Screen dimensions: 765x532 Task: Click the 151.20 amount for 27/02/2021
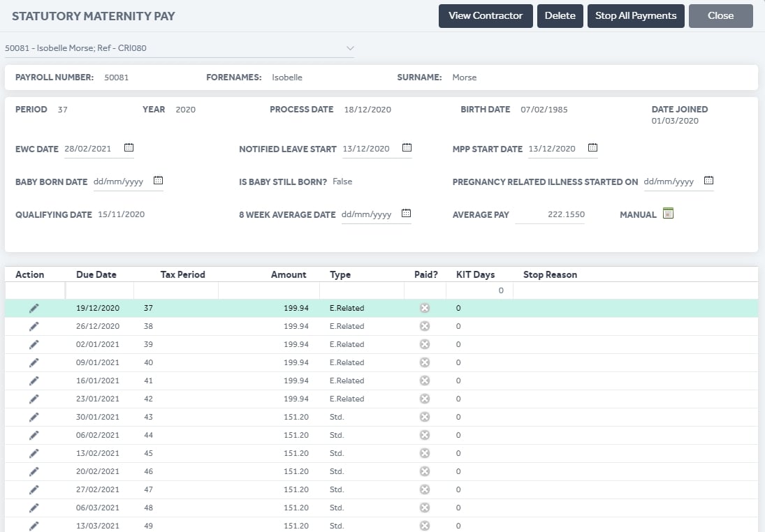click(x=296, y=489)
